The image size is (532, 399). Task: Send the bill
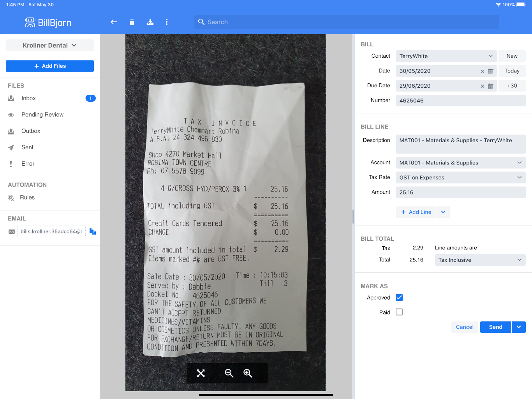[x=495, y=327]
